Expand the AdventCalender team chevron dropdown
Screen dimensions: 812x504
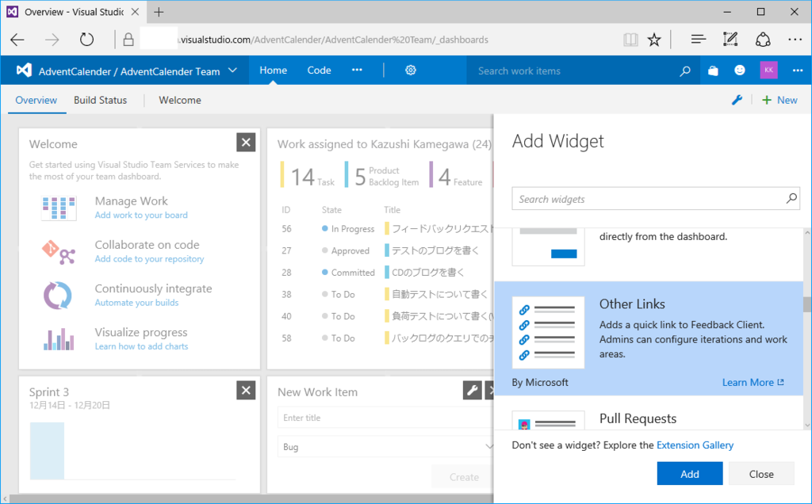tap(233, 71)
